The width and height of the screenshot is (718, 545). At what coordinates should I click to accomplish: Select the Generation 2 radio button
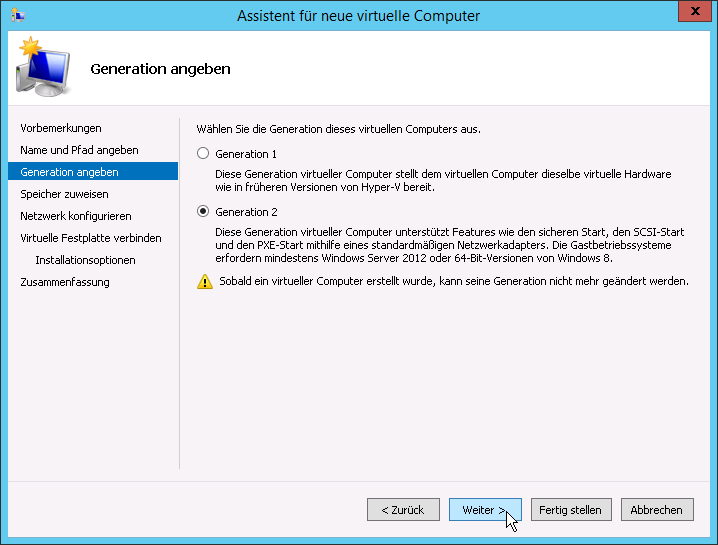[203, 211]
